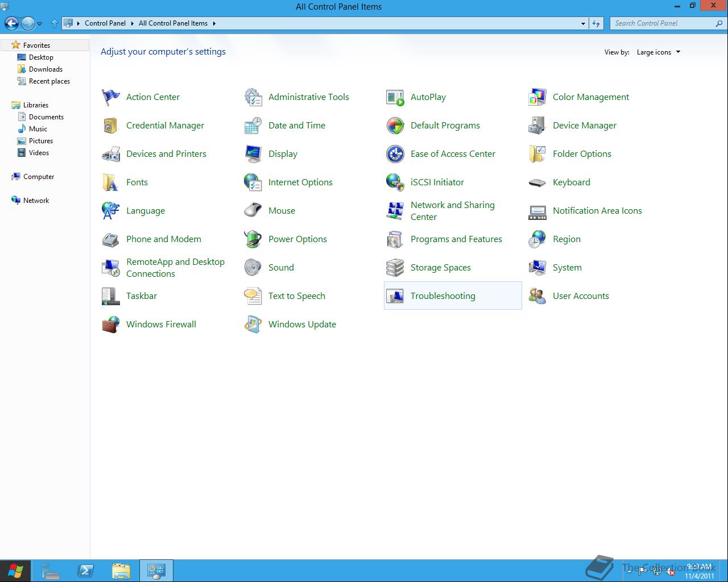Viewport: 728px width, 582px height.
Task: Select Music library
Action: [x=38, y=129]
